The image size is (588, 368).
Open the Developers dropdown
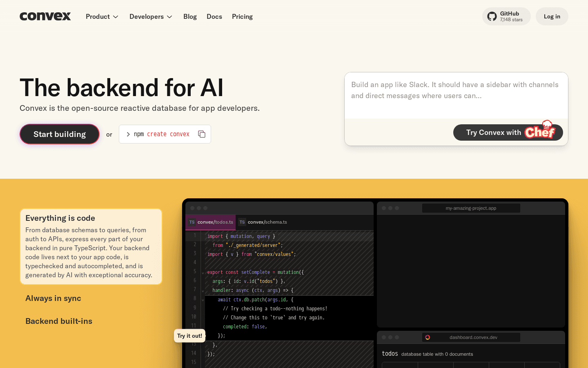click(x=151, y=16)
